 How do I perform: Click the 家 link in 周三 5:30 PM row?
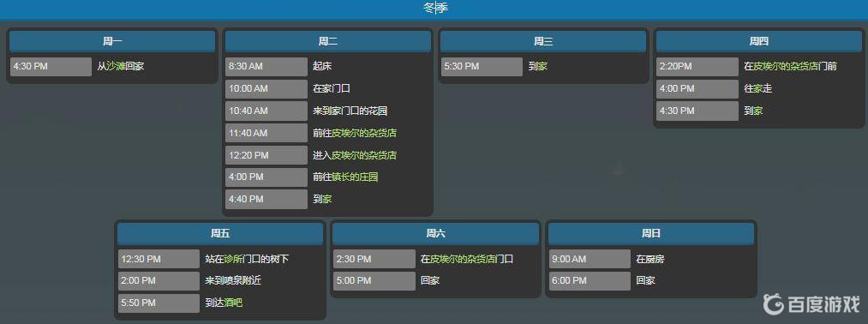point(542,67)
